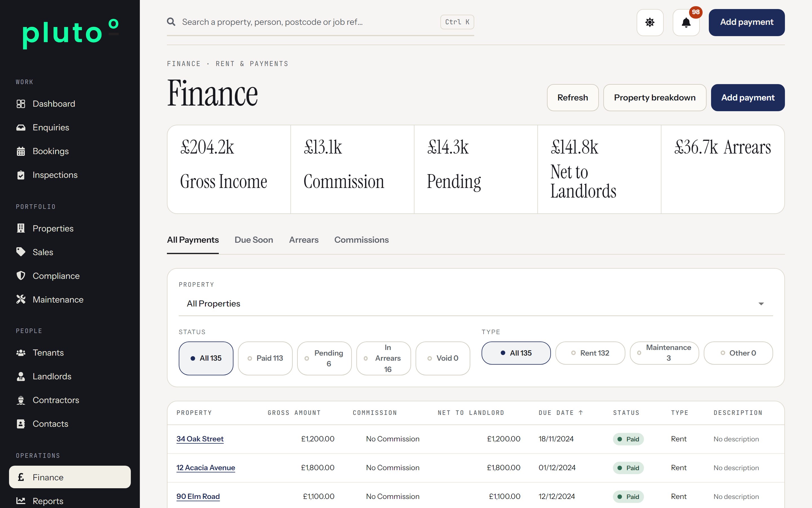This screenshot has width=812, height=508.
Task: Sort by Due Date column header
Action: click(x=561, y=413)
